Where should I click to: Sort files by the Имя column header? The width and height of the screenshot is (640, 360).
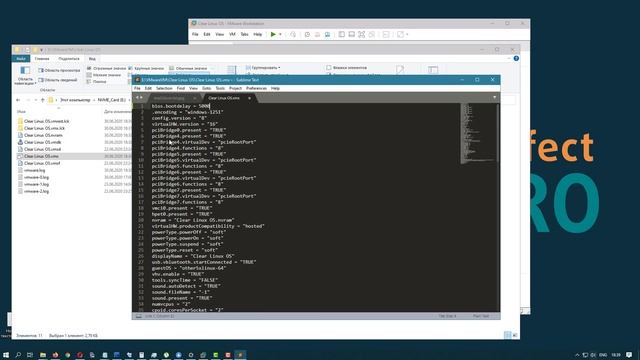(x=21, y=111)
